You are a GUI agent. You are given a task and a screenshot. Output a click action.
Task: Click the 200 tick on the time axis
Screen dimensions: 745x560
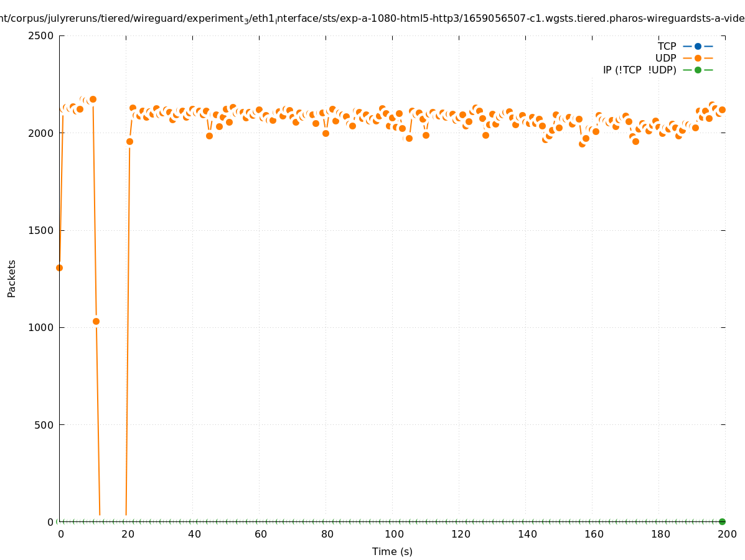[727, 534]
